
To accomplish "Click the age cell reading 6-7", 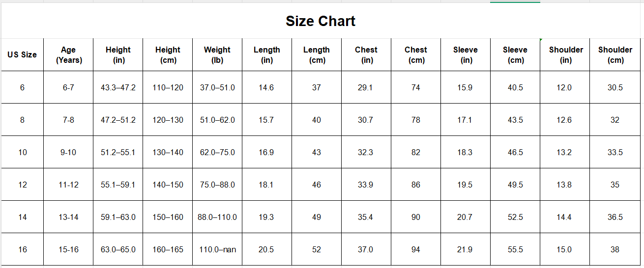I will [68, 87].
